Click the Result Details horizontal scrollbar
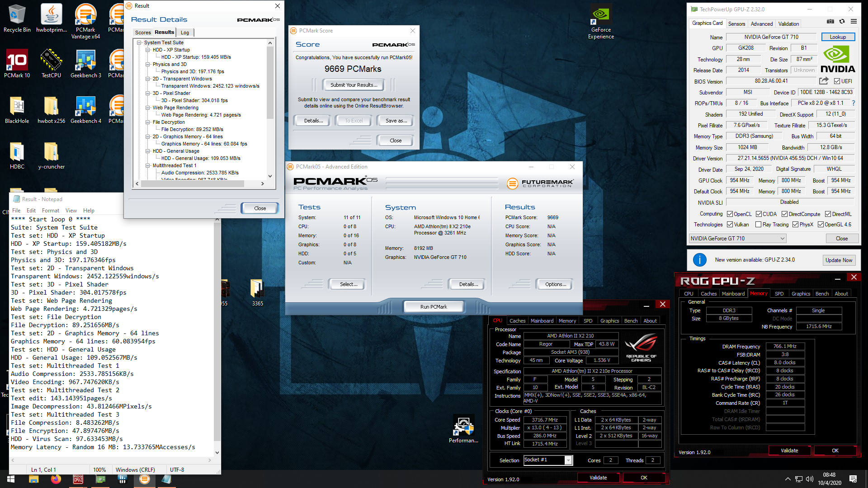The width and height of the screenshot is (868, 488). pos(199,183)
